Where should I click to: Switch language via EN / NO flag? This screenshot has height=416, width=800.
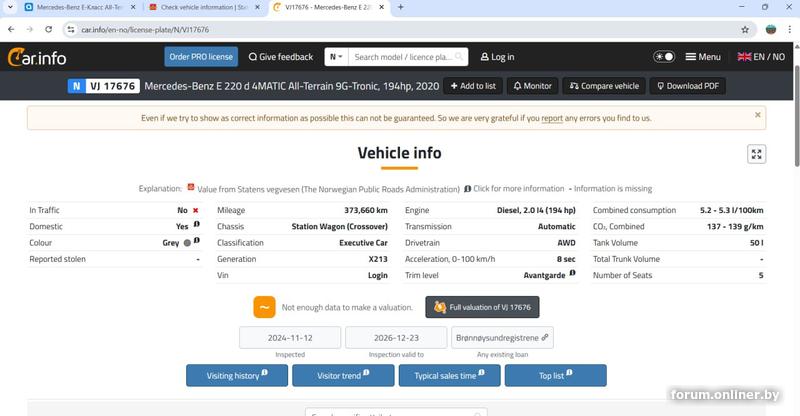point(761,57)
